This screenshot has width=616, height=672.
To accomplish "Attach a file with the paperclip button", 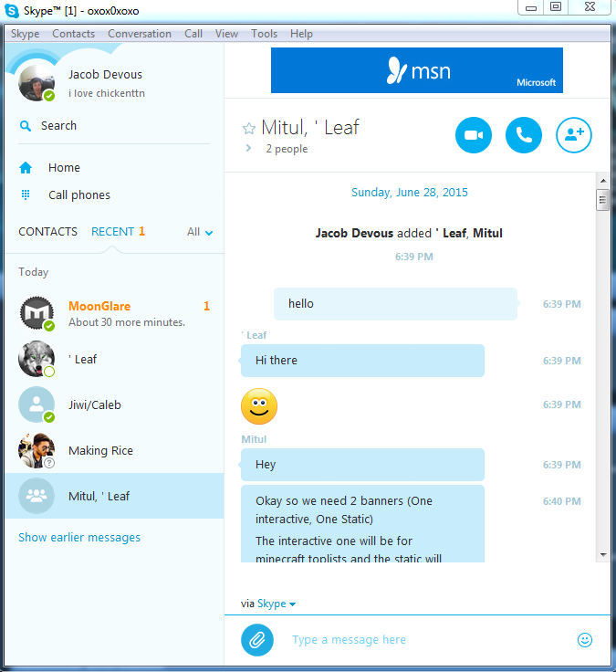I will tap(257, 640).
